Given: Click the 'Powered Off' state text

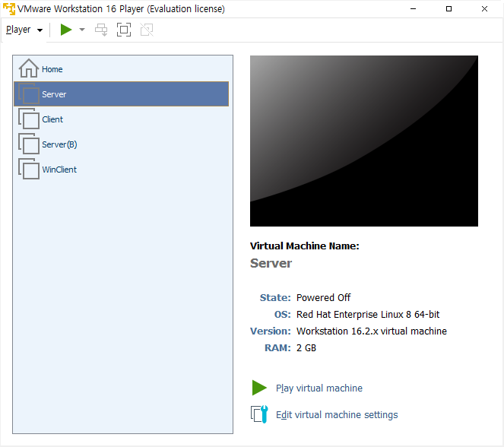Looking at the screenshot, I should pos(323,297).
